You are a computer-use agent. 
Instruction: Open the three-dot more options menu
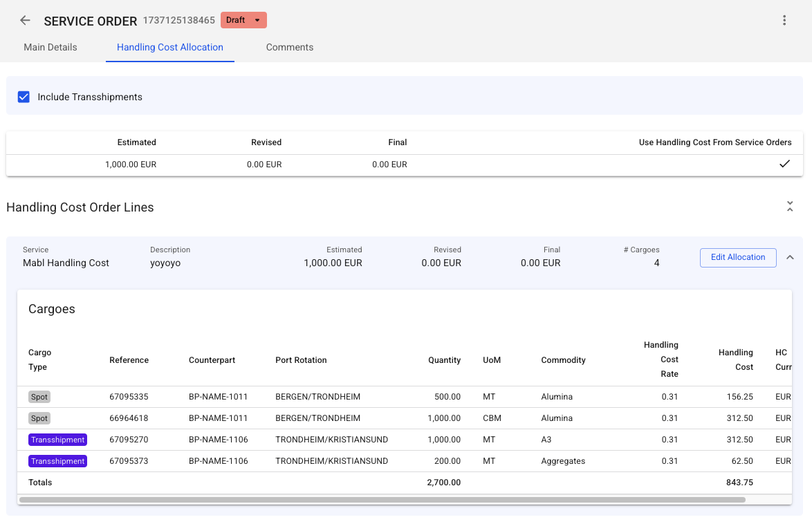[784, 21]
